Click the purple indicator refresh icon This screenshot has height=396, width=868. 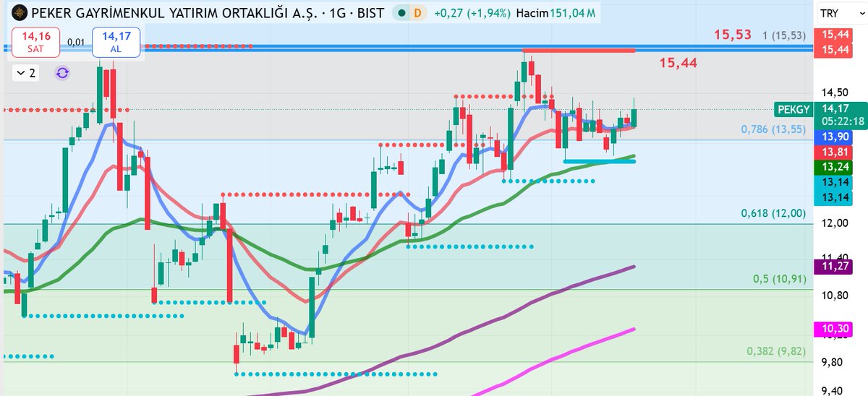62,73
